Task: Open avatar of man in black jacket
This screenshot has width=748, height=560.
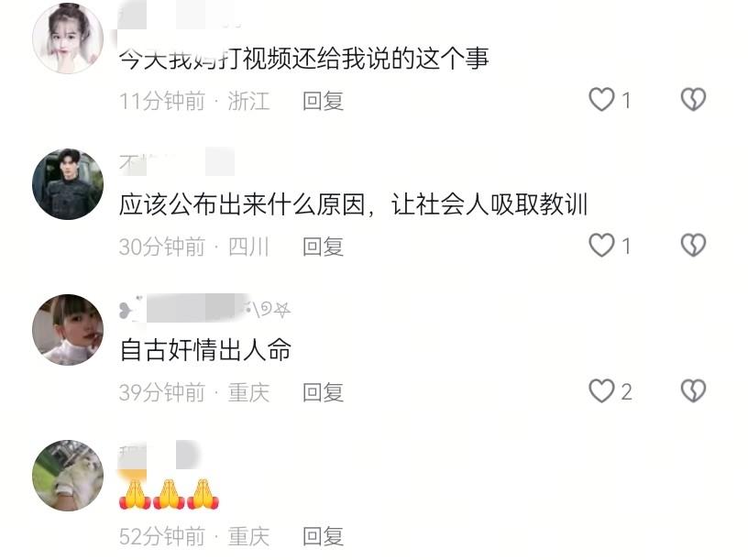Action: point(68,184)
